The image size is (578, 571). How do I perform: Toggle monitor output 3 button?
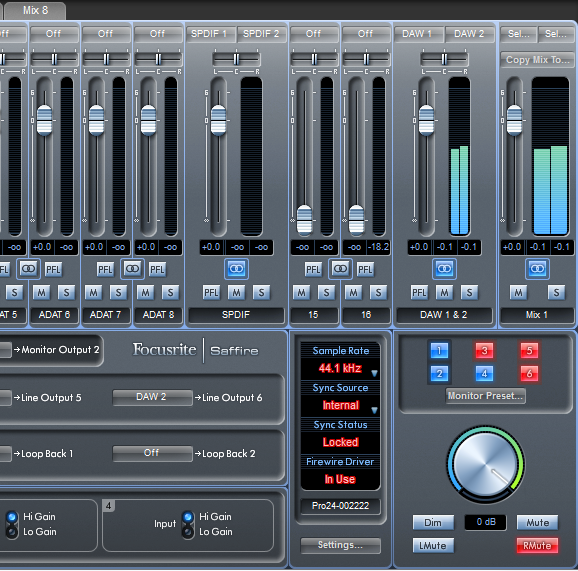tap(484, 350)
